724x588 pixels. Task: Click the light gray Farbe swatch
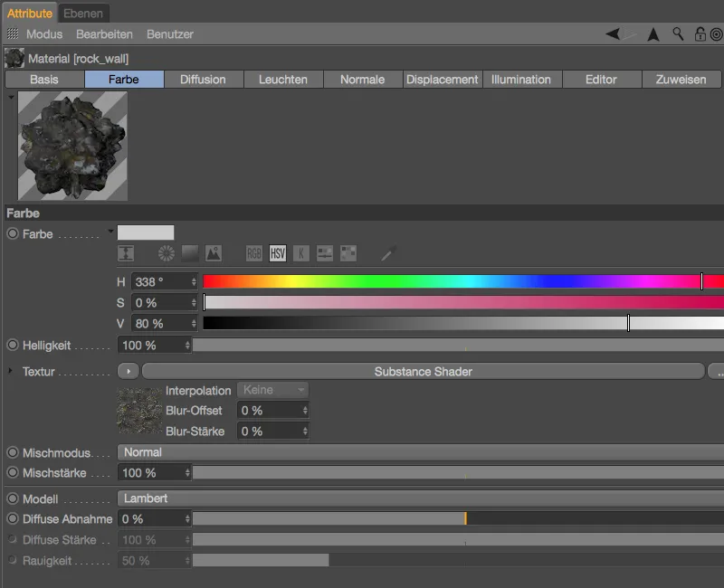click(x=146, y=232)
